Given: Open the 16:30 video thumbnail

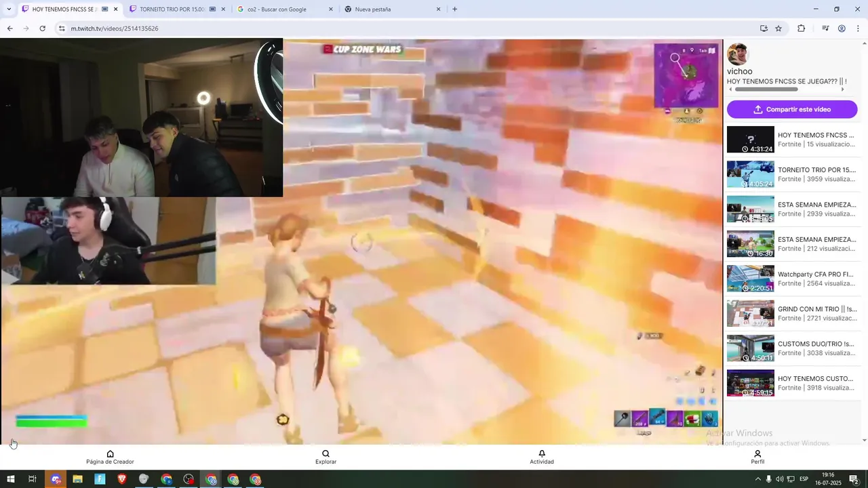Looking at the screenshot, I should [750, 244].
